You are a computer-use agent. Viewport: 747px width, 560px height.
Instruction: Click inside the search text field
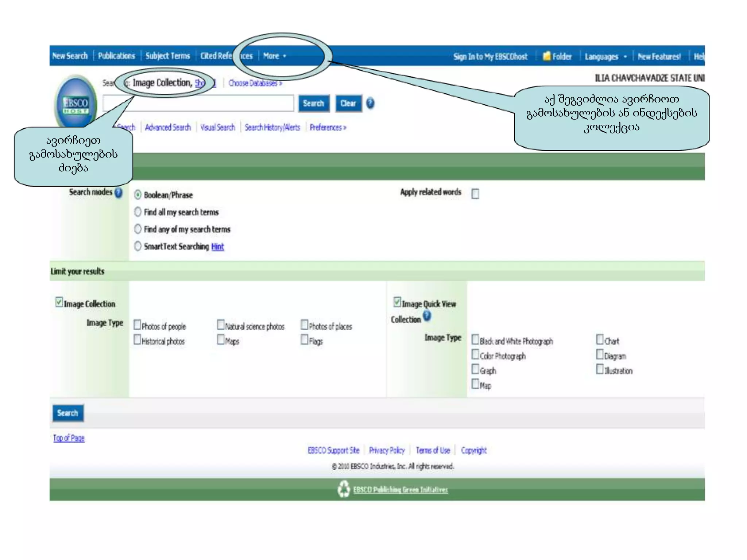click(x=198, y=104)
